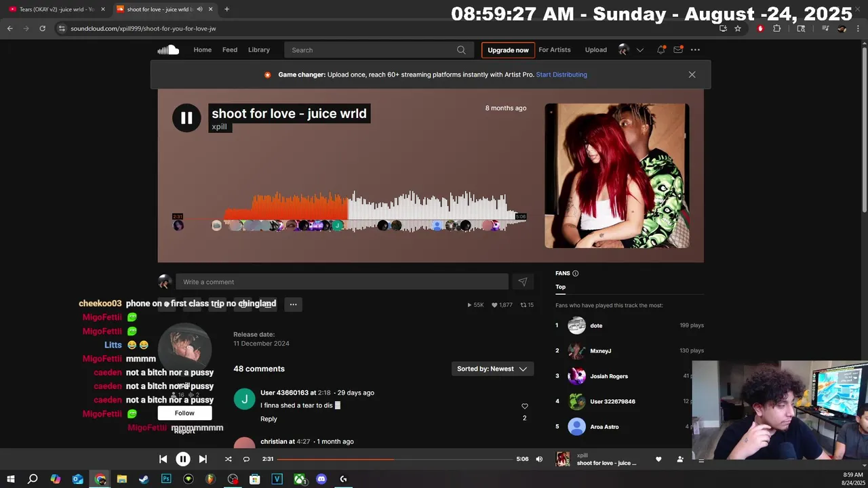Open the messages envelope icon
868x488 pixels.
pos(678,49)
